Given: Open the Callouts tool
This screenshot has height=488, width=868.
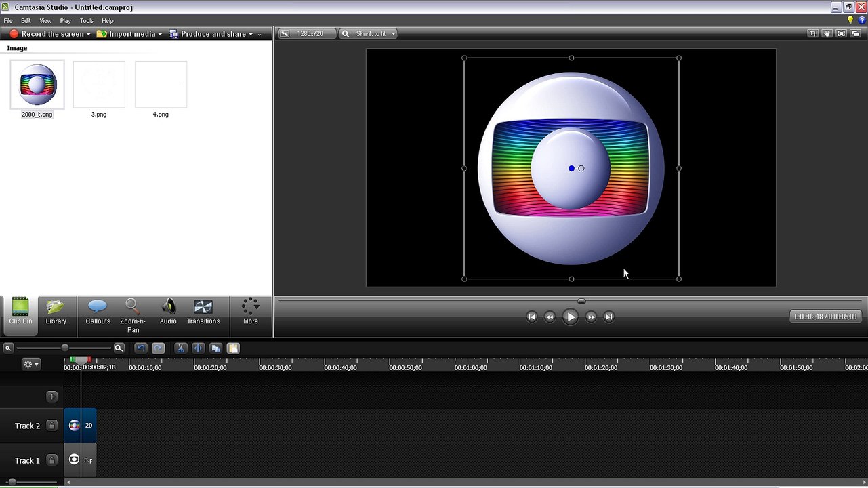Looking at the screenshot, I should [x=98, y=312].
